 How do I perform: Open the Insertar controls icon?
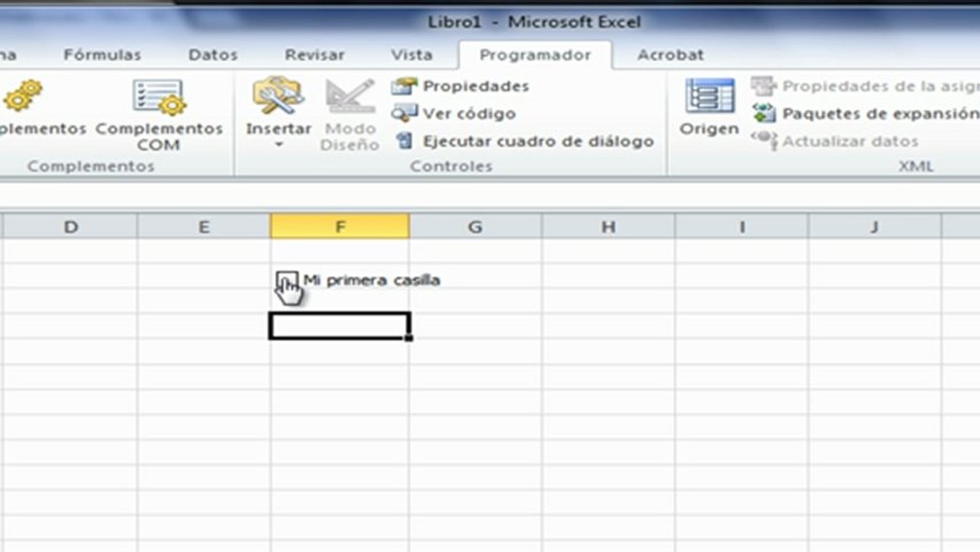point(277,97)
